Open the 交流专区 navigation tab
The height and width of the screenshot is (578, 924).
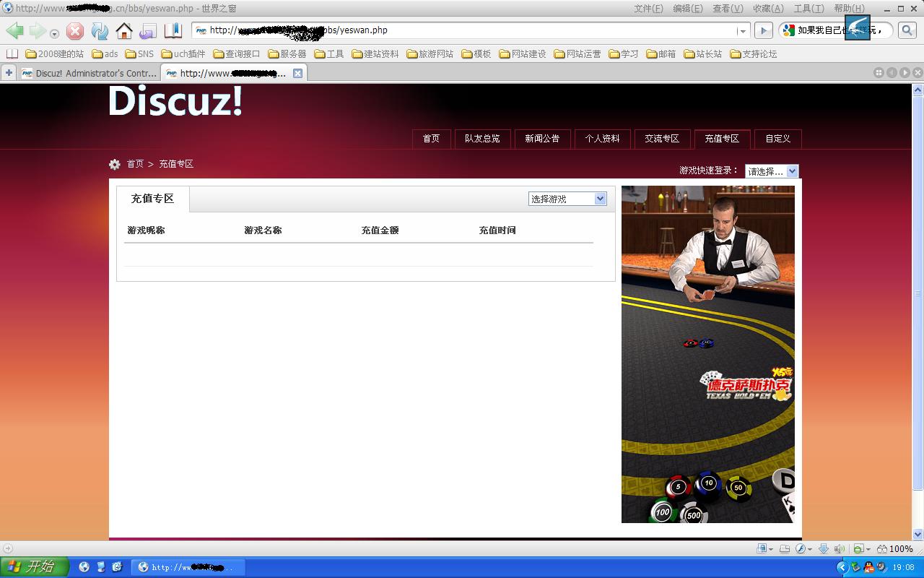662,139
